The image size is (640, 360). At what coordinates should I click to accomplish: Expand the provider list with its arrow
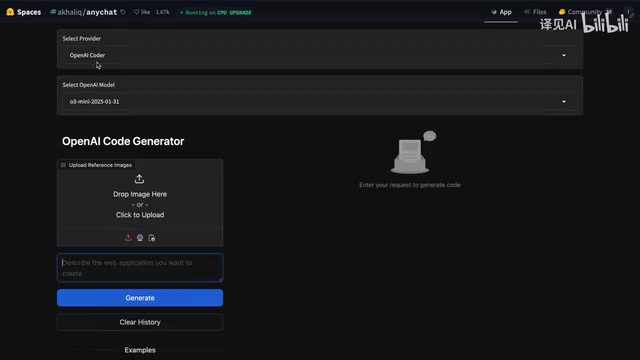pos(564,56)
